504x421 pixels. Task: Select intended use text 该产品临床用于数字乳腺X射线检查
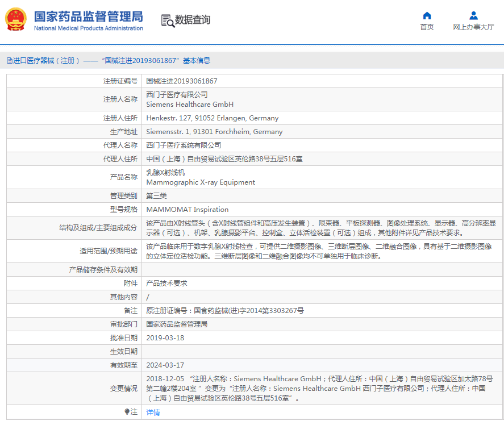coord(319,251)
